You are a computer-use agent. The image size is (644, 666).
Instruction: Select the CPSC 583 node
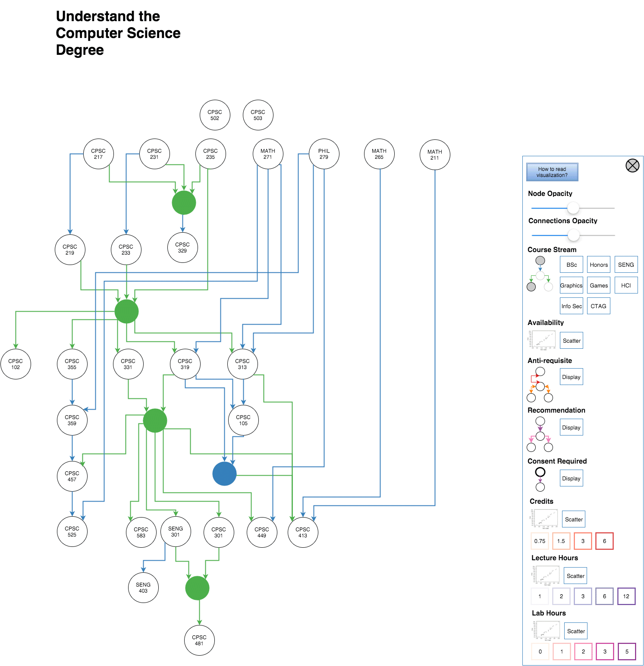pyautogui.click(x=141, y=533)
